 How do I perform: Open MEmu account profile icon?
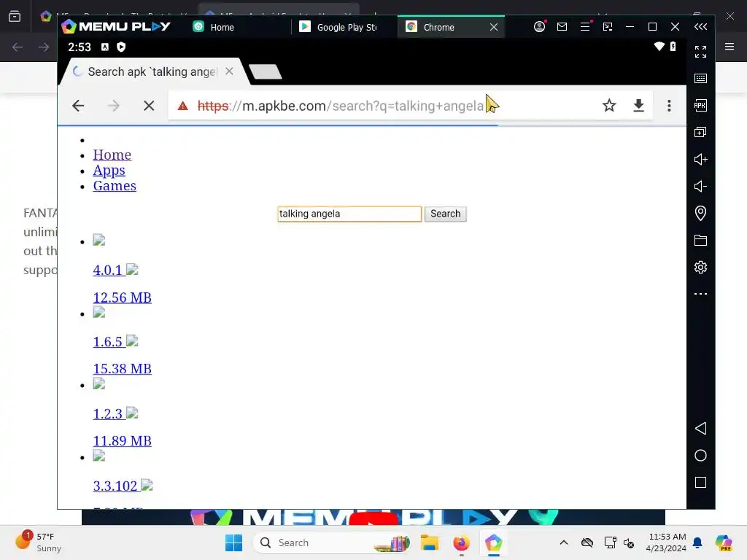pos(539,27)
